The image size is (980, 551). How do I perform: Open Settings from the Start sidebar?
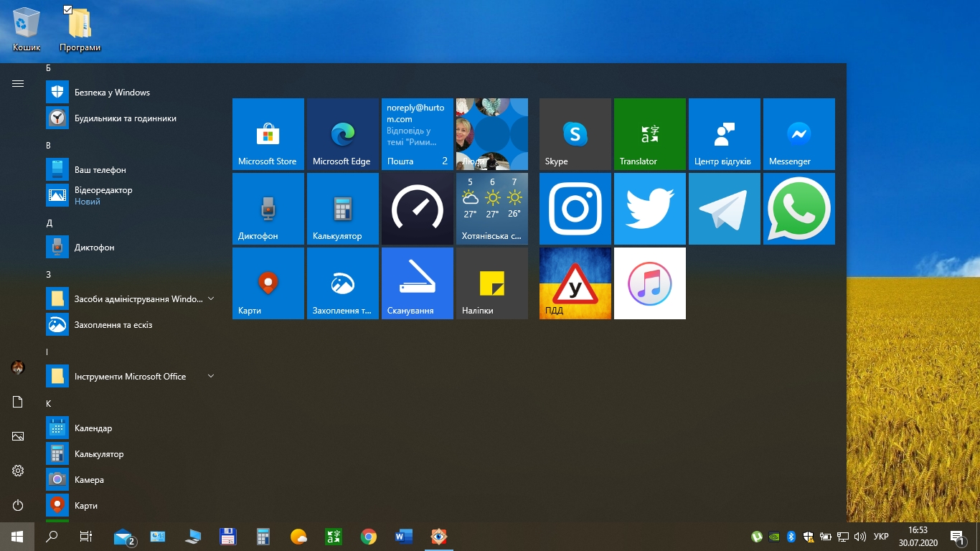17,471
